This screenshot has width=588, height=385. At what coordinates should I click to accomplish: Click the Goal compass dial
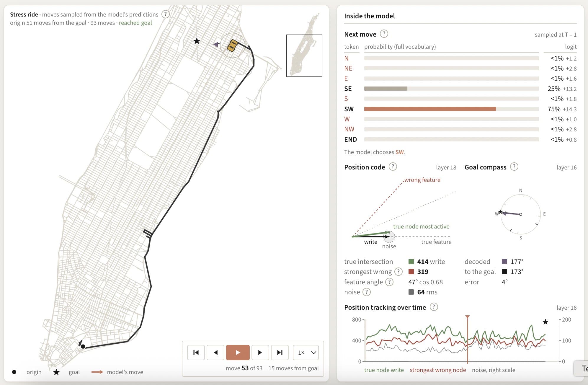point(521,214)
